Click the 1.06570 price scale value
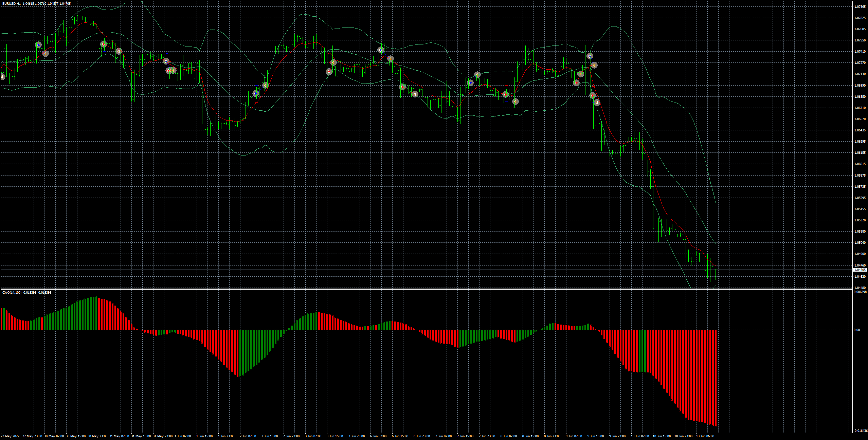 [x=860, y=119]
